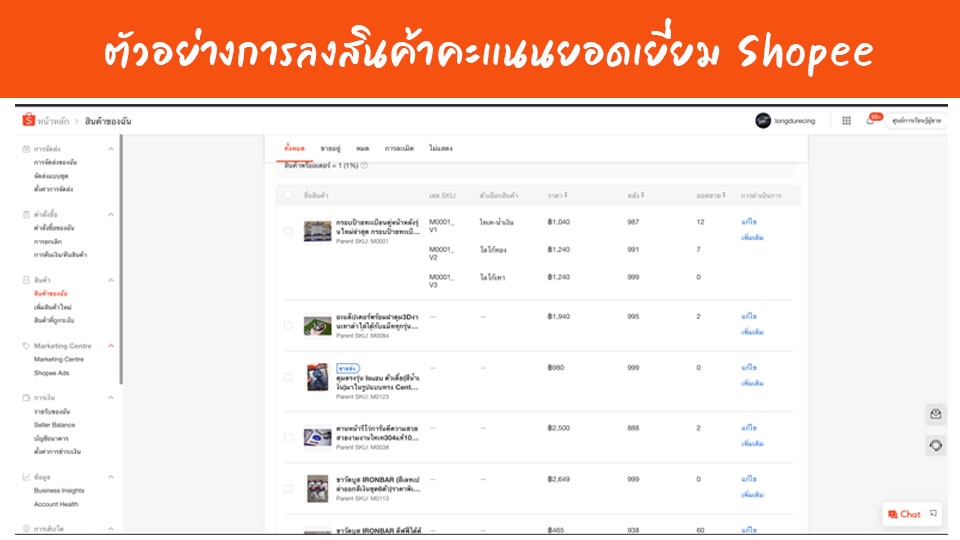Tick checkbox for product Parent SKU M0084

(288, 326)
